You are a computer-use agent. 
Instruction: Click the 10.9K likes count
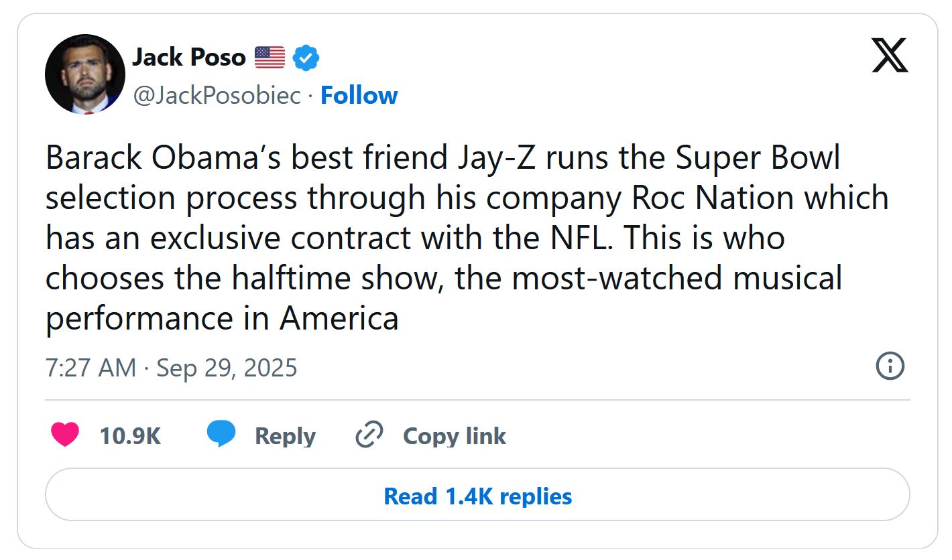click(130, 436)
